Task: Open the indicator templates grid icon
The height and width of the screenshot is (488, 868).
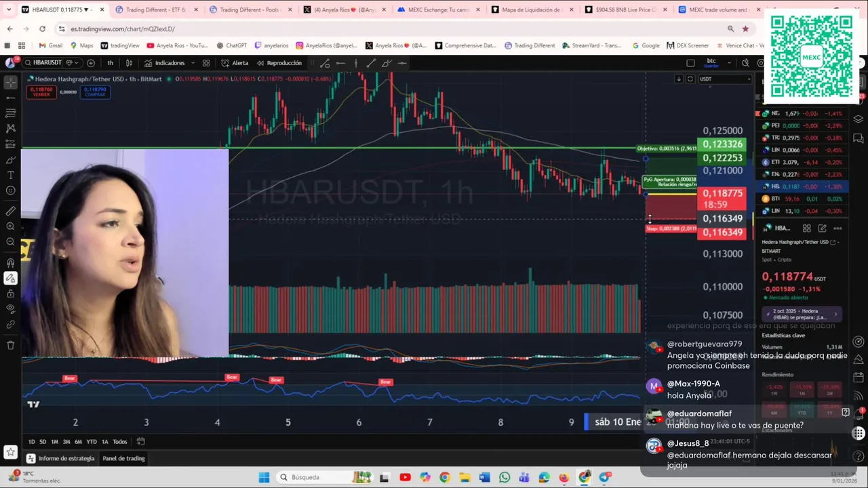Action: [207, 63]
